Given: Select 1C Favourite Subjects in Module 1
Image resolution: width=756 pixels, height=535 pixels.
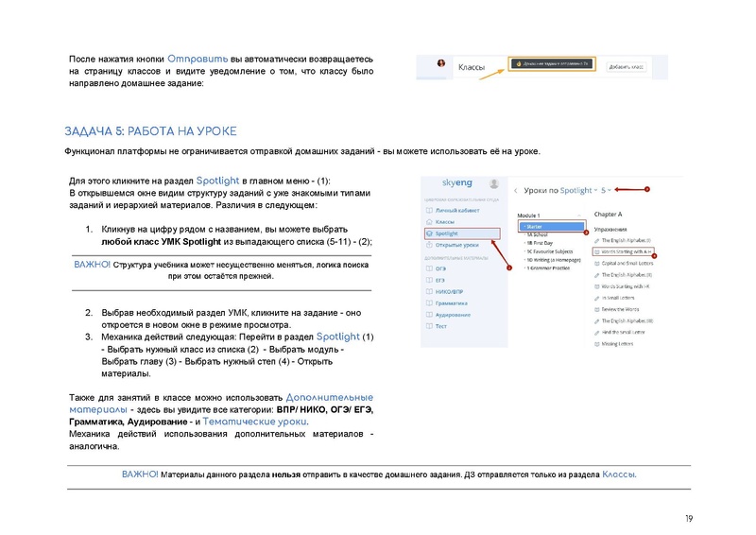Looking at the screenshot, I should (549, 251).
